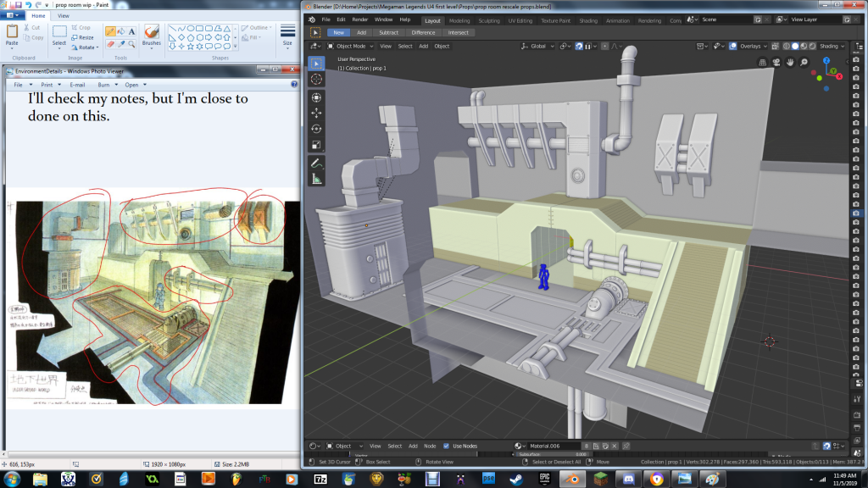868x488 pixels.
Task: Switch to the View tab in Paint
Action: tap(64, 16)
